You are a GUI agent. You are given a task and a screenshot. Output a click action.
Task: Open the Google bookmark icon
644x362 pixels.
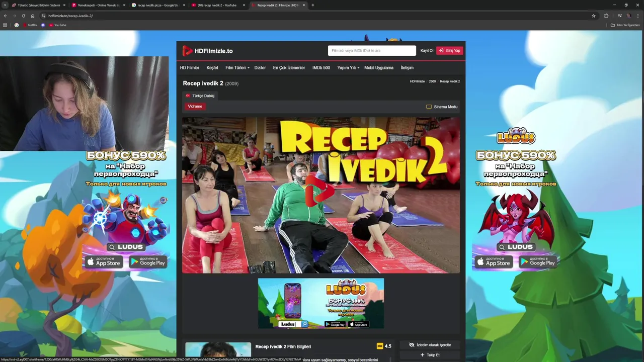(16, 25)
